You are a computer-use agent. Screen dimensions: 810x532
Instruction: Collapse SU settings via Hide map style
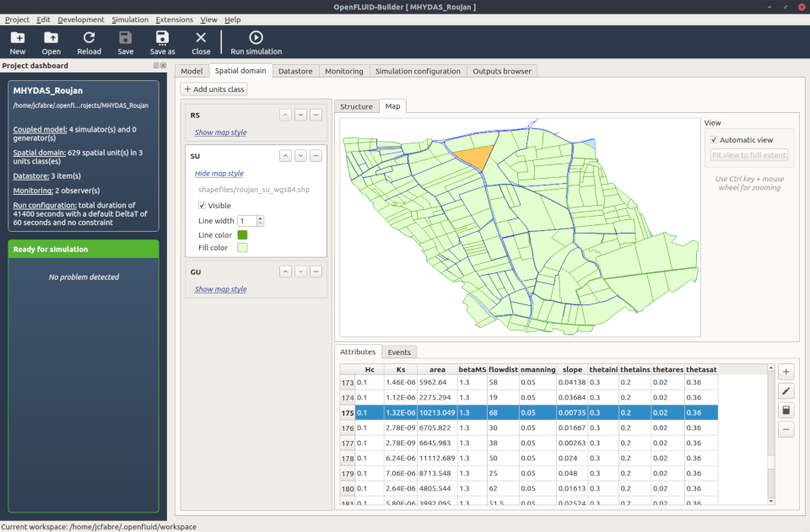tap(219, 174)
